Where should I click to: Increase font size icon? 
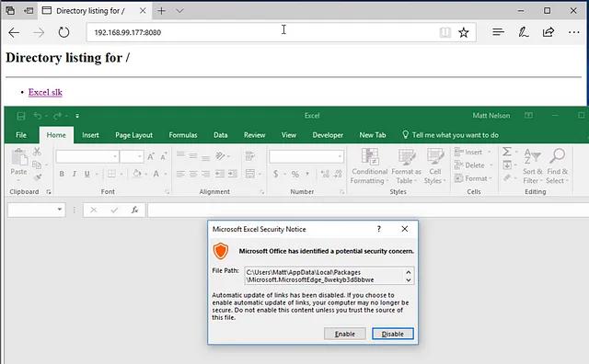tap(151, 156)
